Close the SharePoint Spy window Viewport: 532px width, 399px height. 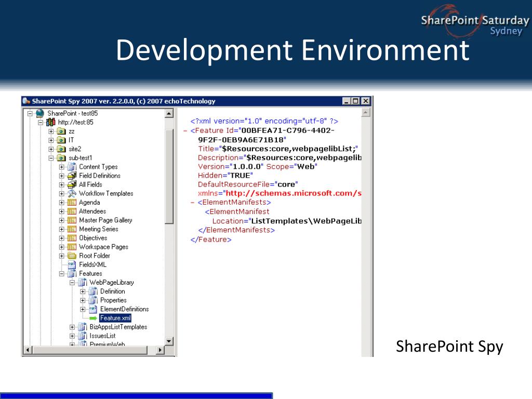point(365,101)
